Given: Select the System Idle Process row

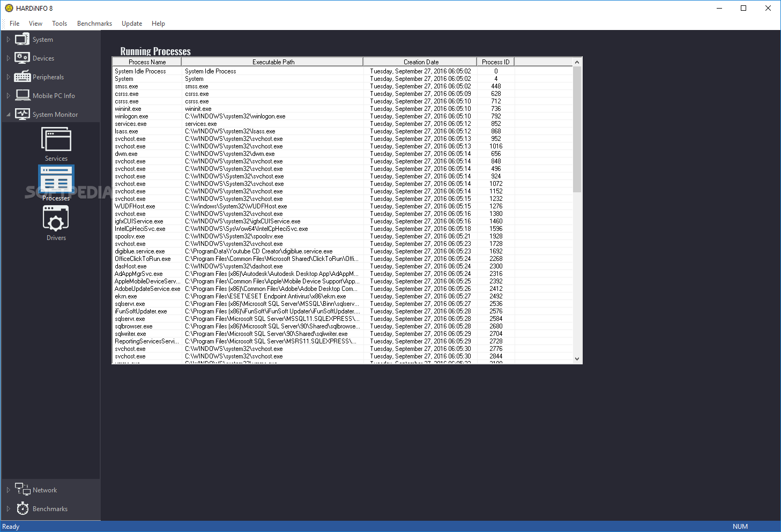Looking at the screenshot, I should pos(342,71).
